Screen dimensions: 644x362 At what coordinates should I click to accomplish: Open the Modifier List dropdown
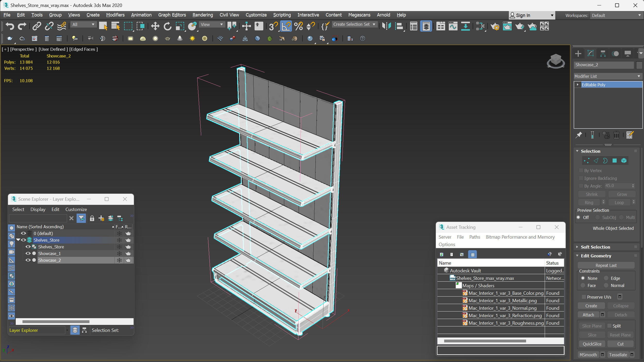click(608, 76)
